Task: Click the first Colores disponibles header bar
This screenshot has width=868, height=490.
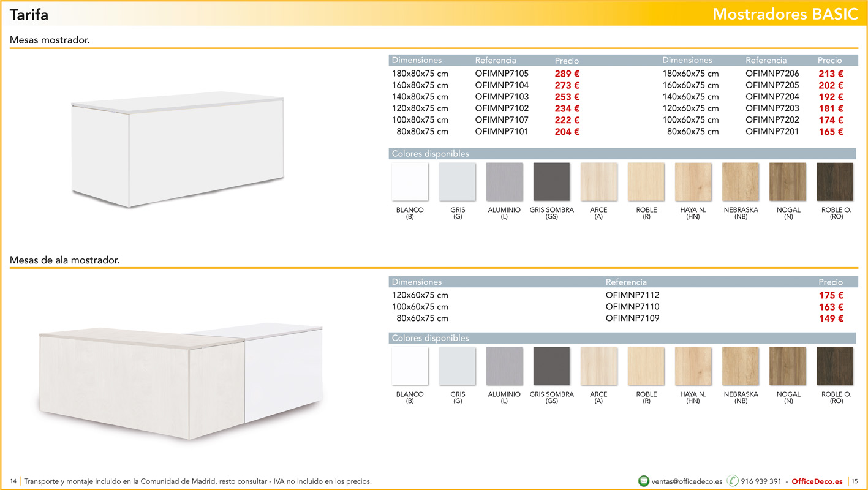Action: [622, 154]
